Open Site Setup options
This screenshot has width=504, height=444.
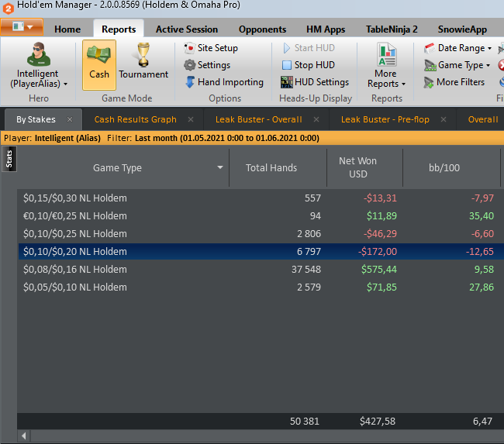click(x=211, y=48)
